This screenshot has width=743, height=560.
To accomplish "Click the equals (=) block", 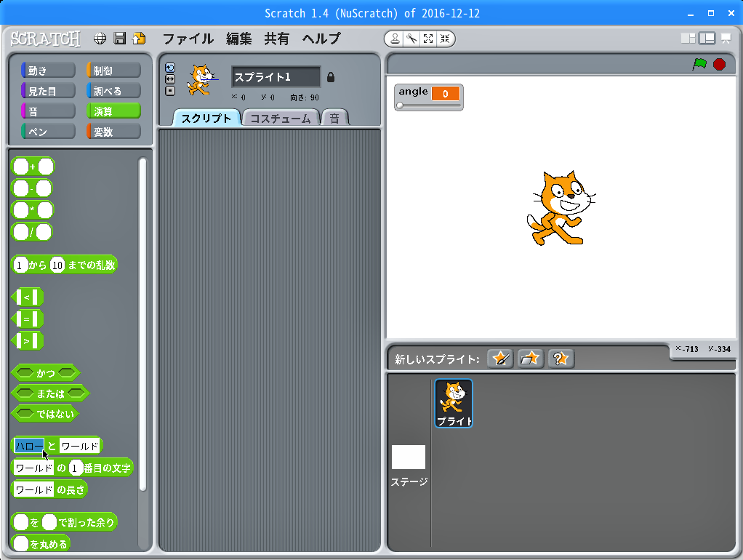I will click(27, 319).
